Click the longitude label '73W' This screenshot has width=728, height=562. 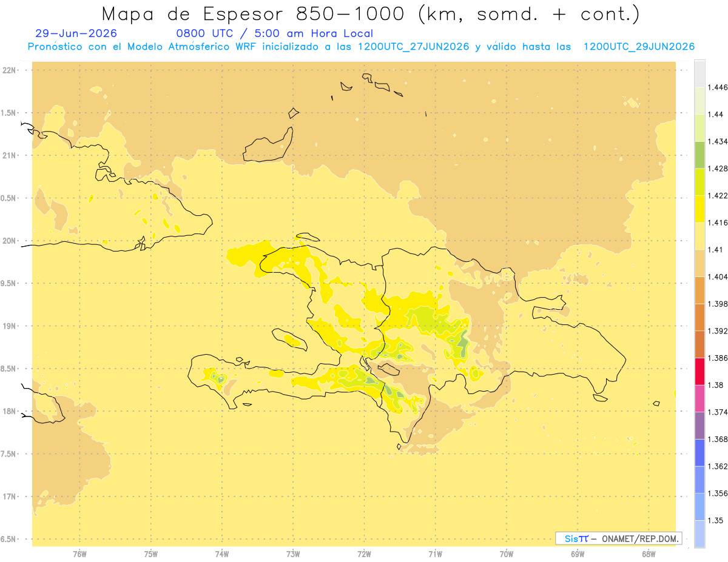(x=293, y=554)
